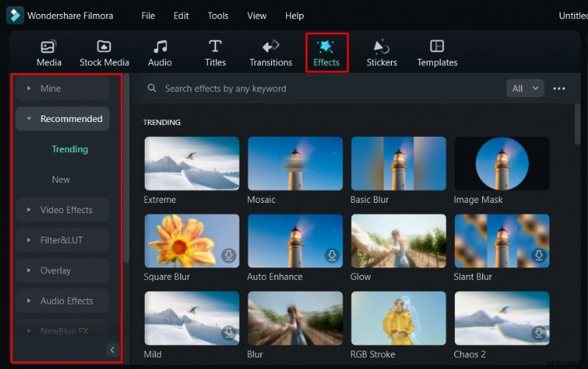Screen dimensions: 588x369
Task: Select the Glow effect thumbnail
Action: click(x=398, y=241)
